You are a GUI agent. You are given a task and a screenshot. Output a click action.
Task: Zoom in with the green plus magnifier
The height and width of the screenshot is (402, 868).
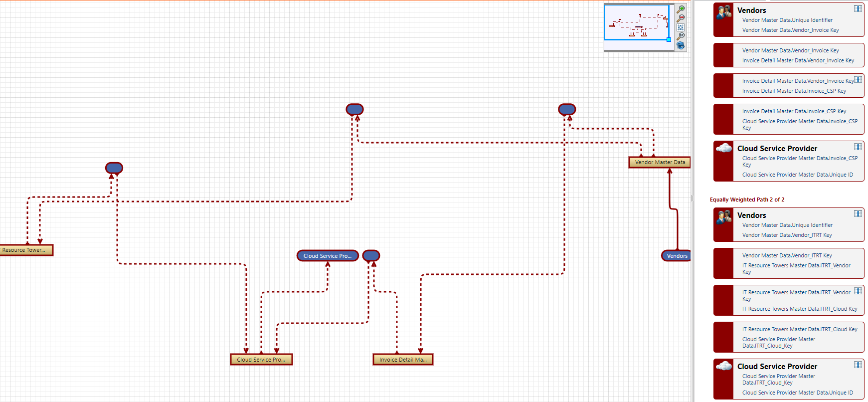(680, 9)
